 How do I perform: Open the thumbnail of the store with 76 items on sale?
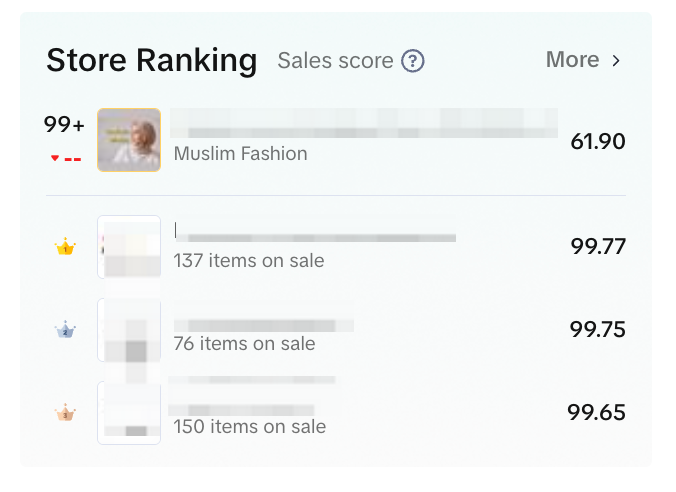(129, 330)
